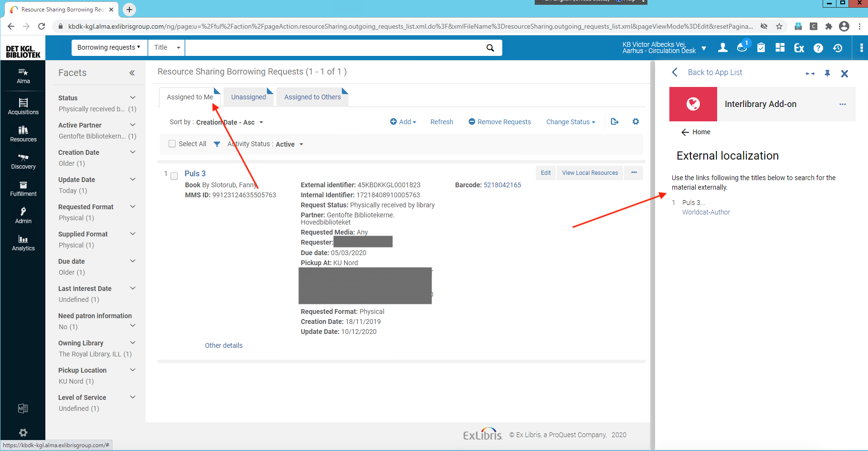Screen dimensions: 868x451
Task: Open the ExLibris help question mark icon
Action: point(818,48)
